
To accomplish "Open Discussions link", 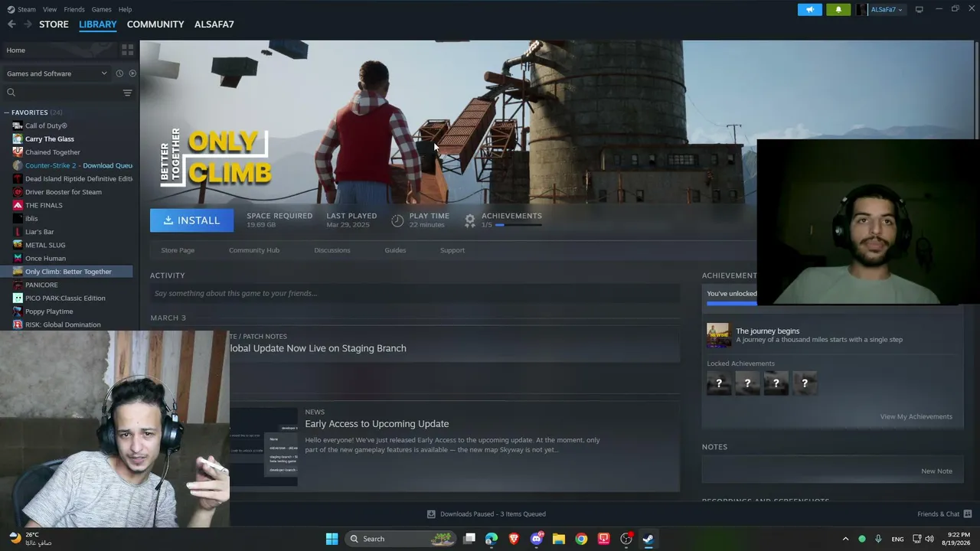I will [x=332, y=250].
